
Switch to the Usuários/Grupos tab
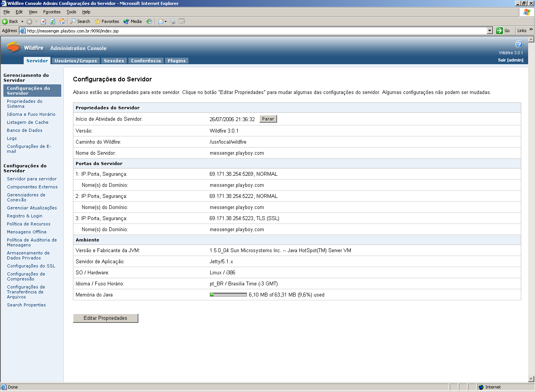(x=76, y=61)
